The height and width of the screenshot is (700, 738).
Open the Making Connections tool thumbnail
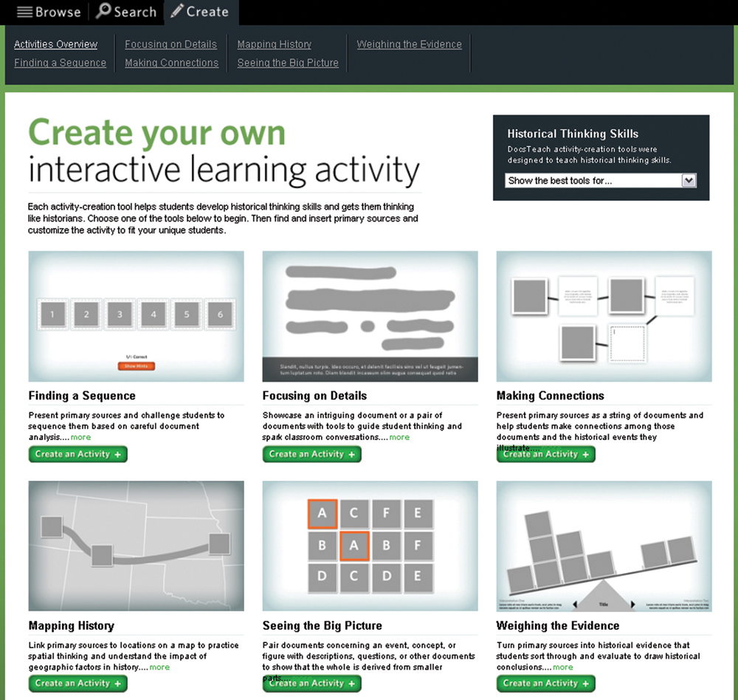[604, 316]
